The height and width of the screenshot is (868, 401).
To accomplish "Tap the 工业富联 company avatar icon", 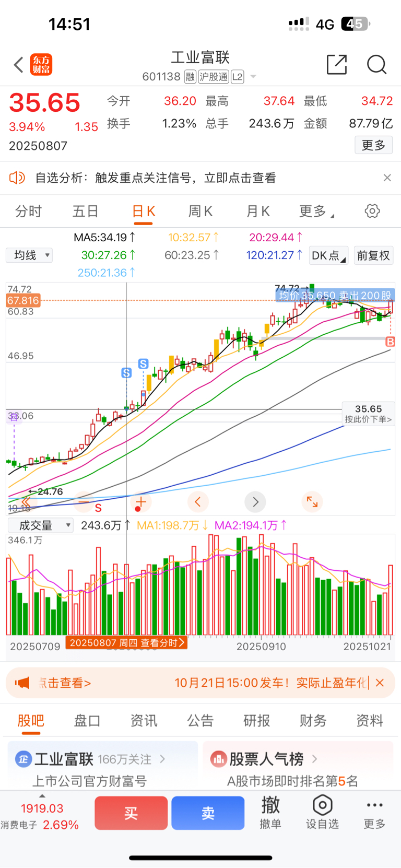I will coord(23,759).
